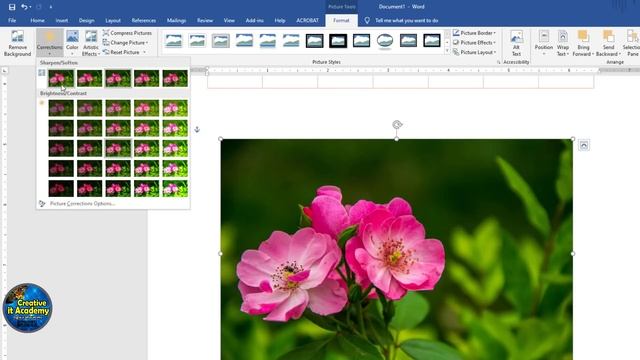Collapse the Corrections dropdown button
640x360 pixels.
(x=49, y=43)
